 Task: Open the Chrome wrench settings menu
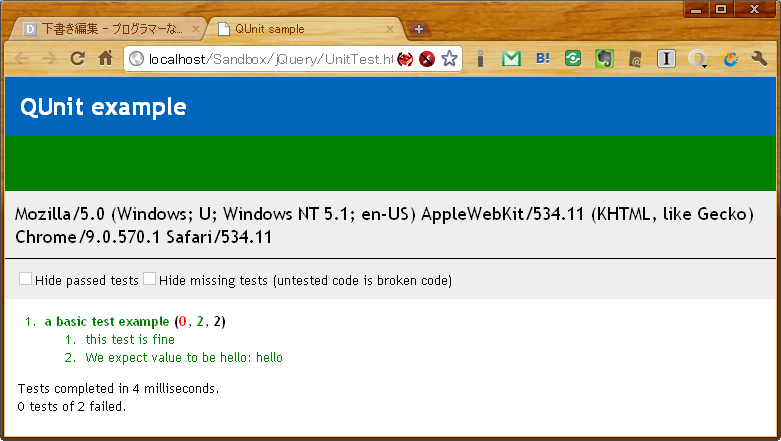tap(760, 59)
